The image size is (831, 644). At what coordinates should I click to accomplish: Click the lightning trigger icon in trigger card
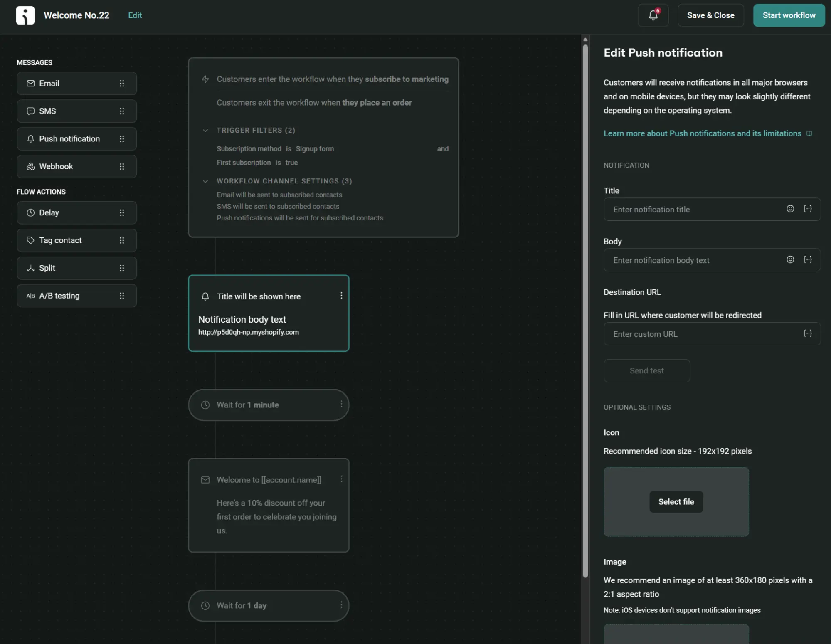(205, 79)
